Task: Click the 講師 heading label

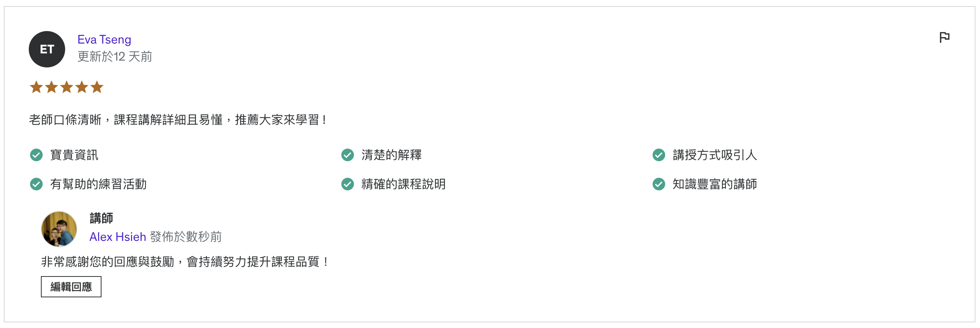Action: click(101, 218)
